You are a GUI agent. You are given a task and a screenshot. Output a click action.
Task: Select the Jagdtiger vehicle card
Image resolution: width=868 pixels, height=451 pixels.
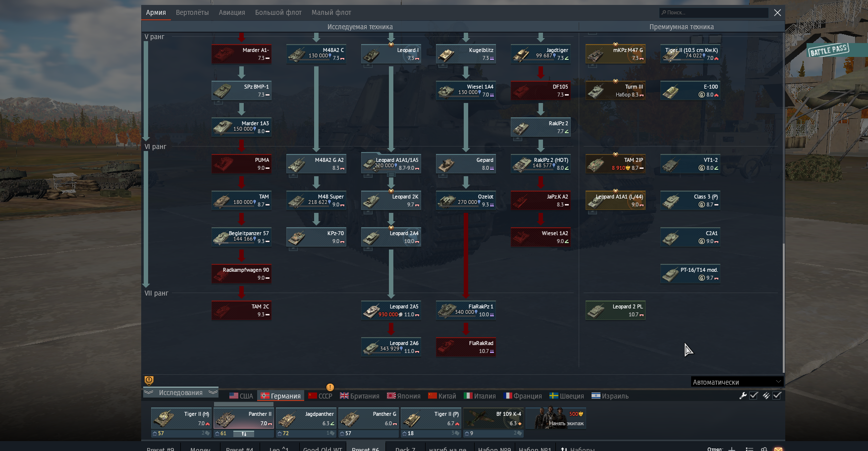[x=541, y=54]
